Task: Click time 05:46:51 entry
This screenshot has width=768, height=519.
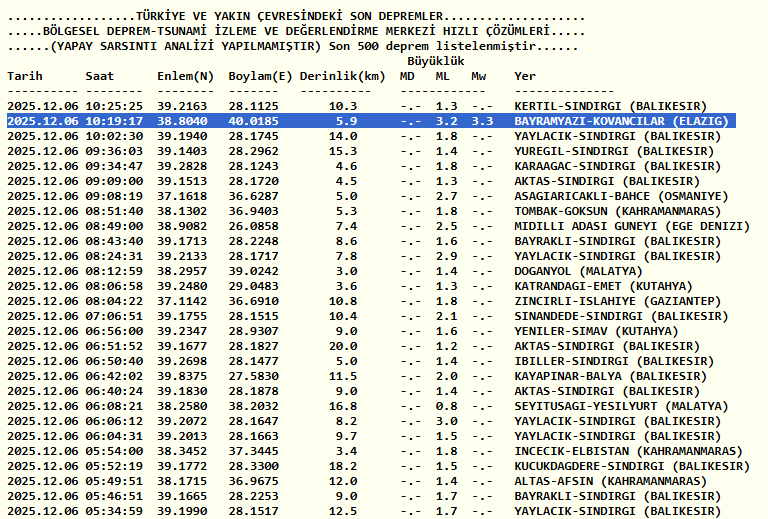Action: (x=114, y=496)
